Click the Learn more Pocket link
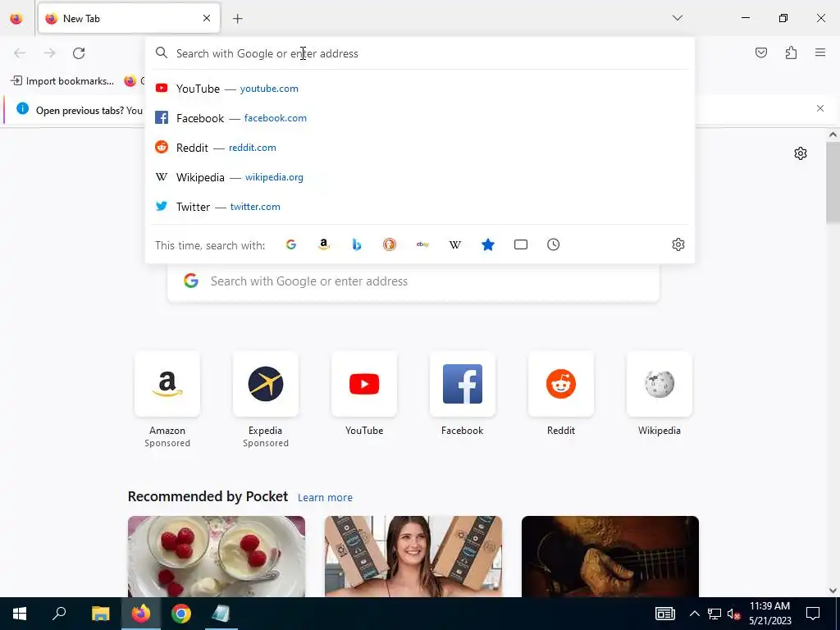The height and width of the screenshot is (630, 840). click(325, 498)
